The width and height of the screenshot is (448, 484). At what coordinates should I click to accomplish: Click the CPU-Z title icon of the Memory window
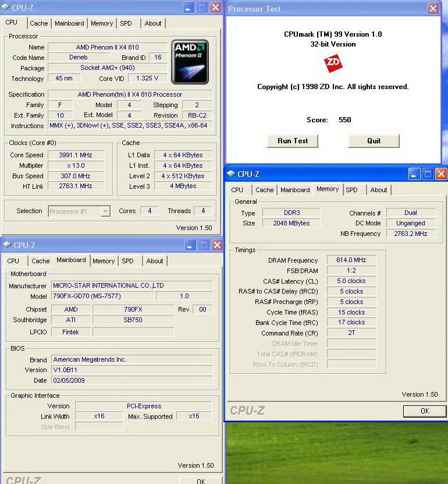[x=231, y=174]
